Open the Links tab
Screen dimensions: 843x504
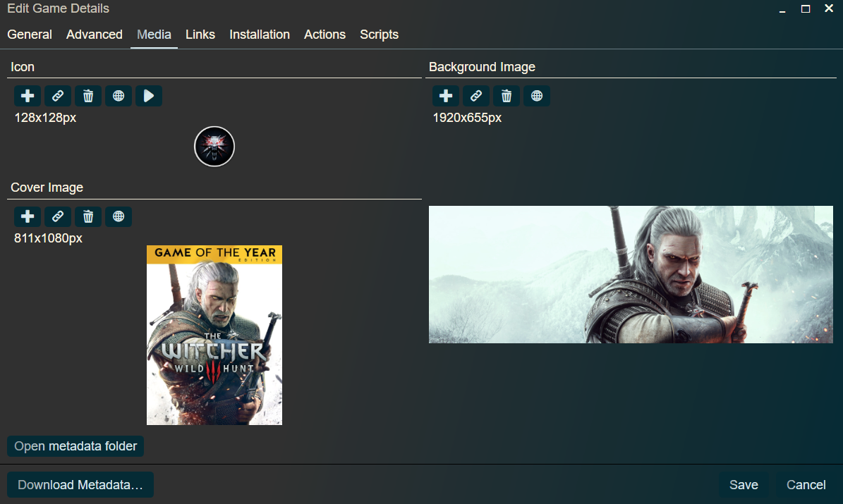[200, 34]
